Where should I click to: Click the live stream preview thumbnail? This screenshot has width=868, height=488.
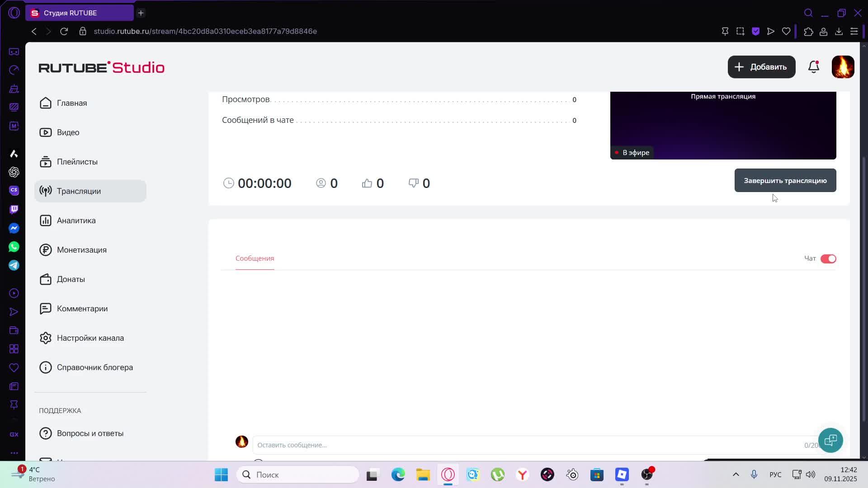pyautogui.click(x=722, y=125)
